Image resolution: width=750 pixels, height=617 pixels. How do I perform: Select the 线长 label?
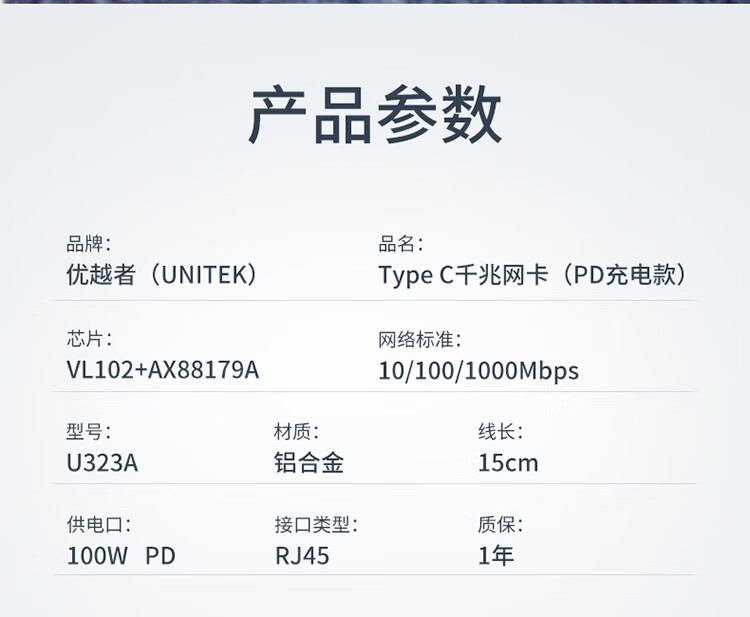point(500,432)
